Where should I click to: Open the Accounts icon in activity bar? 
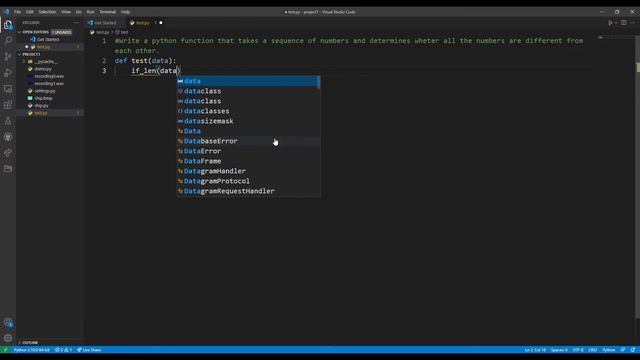point(8,322)
